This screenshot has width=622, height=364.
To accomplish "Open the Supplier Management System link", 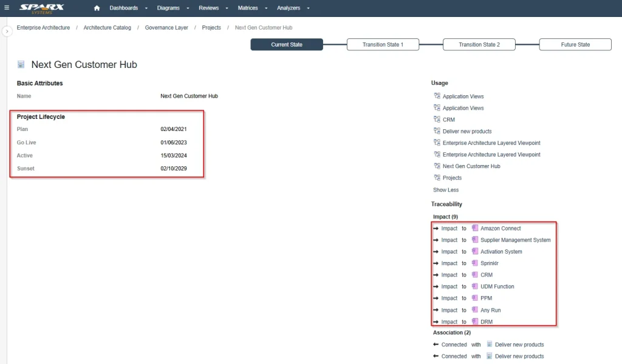I will [516, 240].
